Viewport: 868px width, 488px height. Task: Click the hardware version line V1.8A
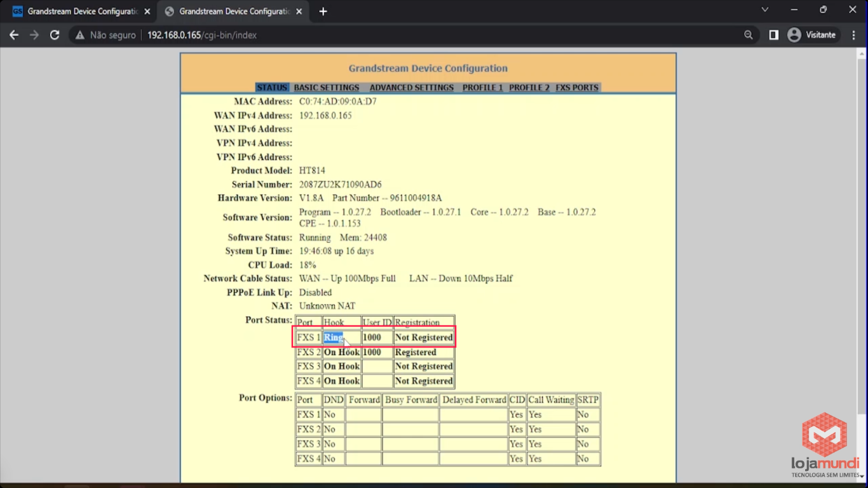click(370, 198)
